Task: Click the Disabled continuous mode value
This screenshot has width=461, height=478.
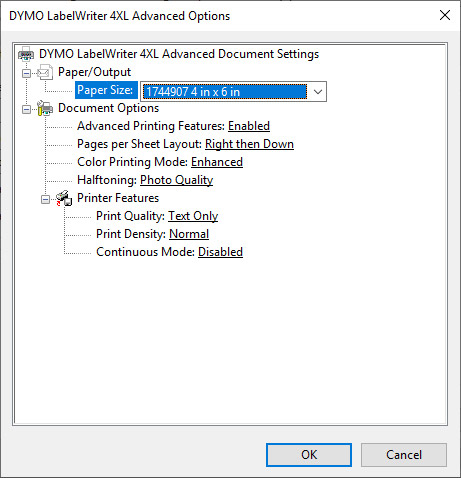Action: point(220,252)
